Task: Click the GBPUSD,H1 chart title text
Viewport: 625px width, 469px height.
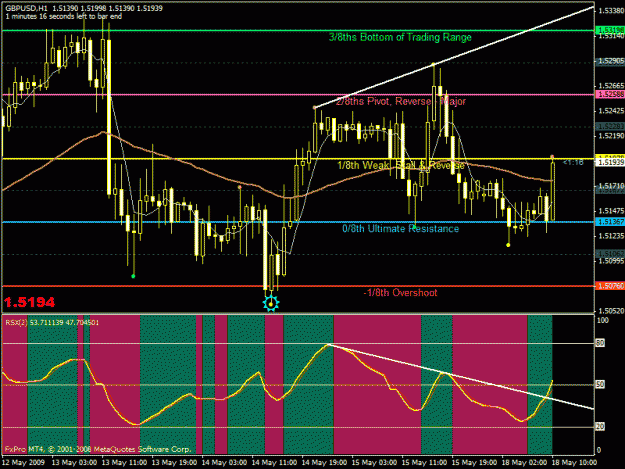Action: tap(28, 8)
